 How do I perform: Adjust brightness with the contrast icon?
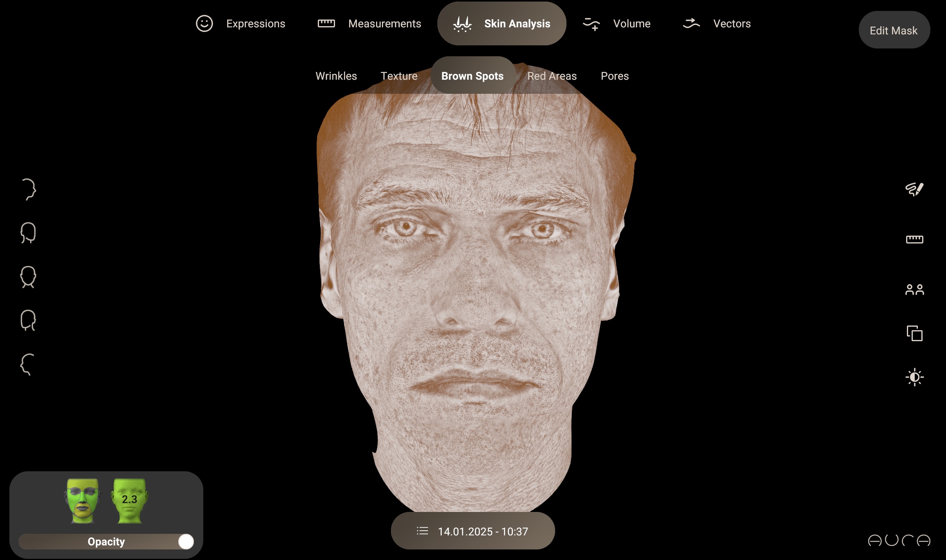tap(914, 377)
